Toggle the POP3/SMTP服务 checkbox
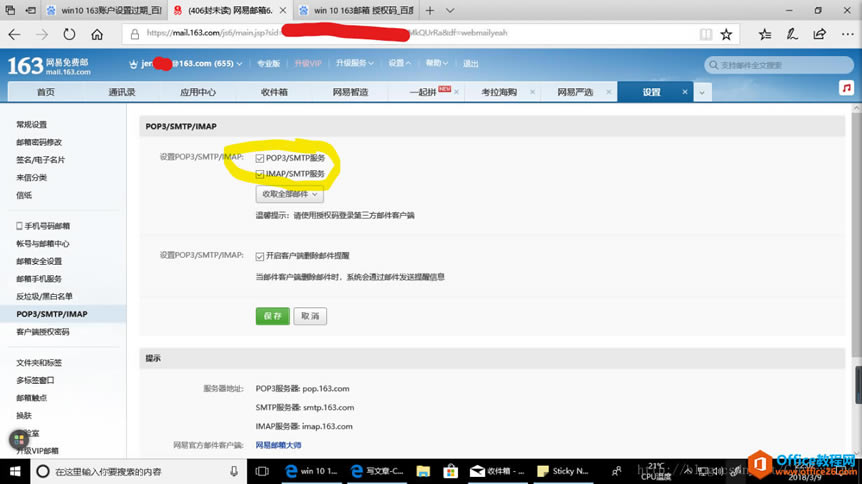This screenshot has height=484, width=862. [x=259, y=158]
